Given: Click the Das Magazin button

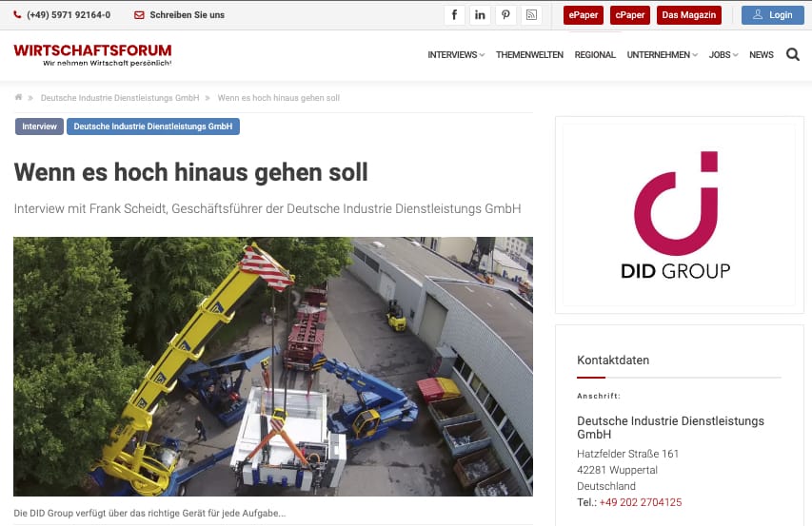Looking at the screenshot, I should (x=689, y=15).
